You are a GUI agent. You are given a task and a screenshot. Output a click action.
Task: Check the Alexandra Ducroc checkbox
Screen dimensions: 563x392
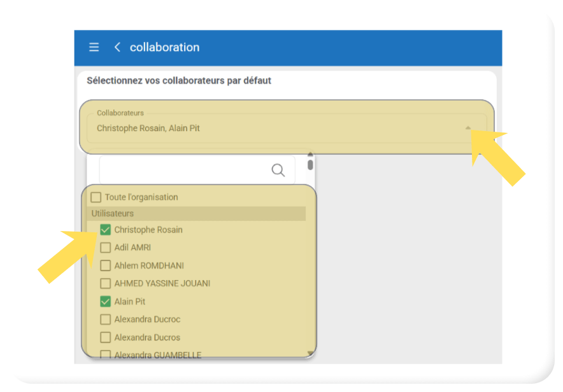point(106,319)
